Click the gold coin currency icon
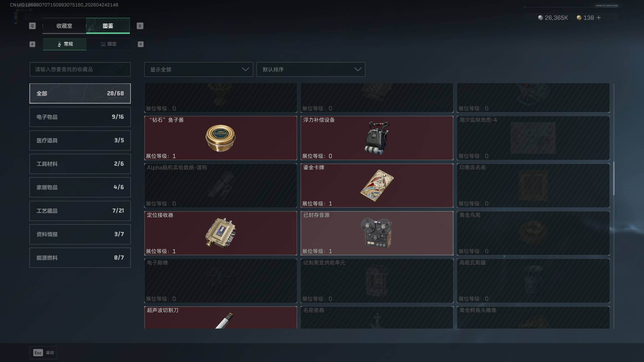This screenshot has height=362, width=644. coord(579,18)
